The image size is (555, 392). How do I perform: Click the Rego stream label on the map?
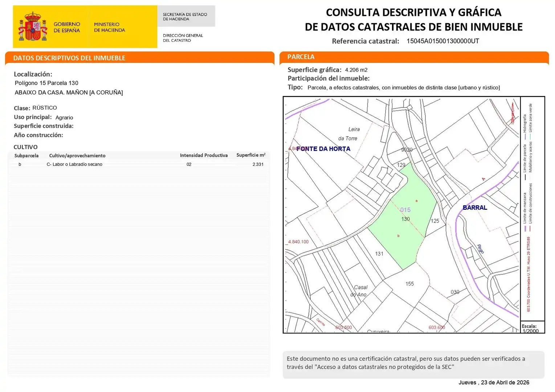(x=480, y=249)
